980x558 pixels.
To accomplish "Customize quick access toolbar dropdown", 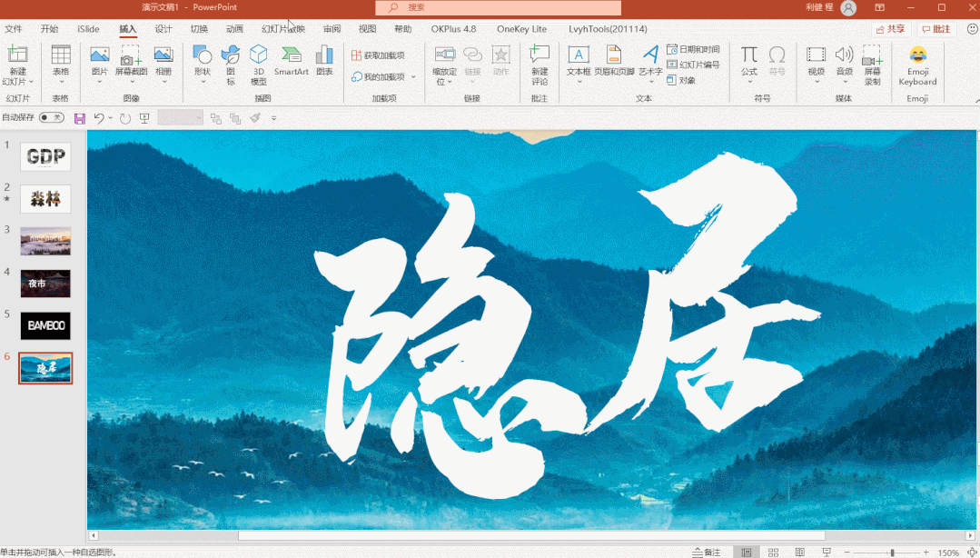I will 273,117.
